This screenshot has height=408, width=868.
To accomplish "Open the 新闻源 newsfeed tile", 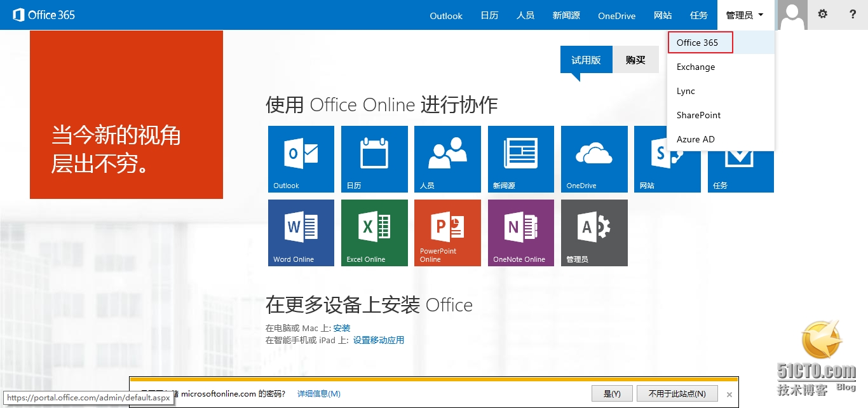I will (520, 159).
